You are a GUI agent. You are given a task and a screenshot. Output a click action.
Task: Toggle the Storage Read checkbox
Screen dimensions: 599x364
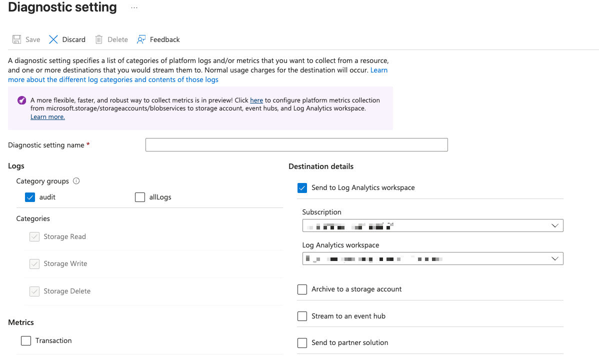pyautogui.click(x=34, y=237)
